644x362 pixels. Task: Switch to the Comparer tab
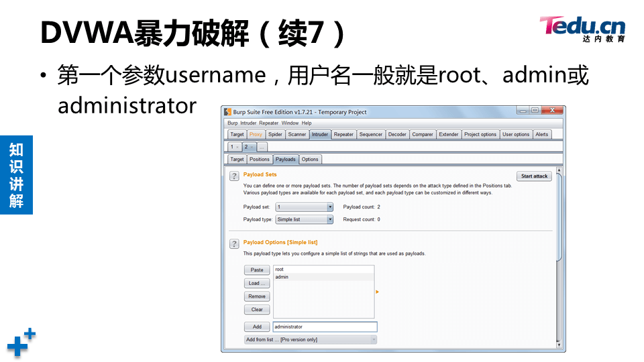423,134
